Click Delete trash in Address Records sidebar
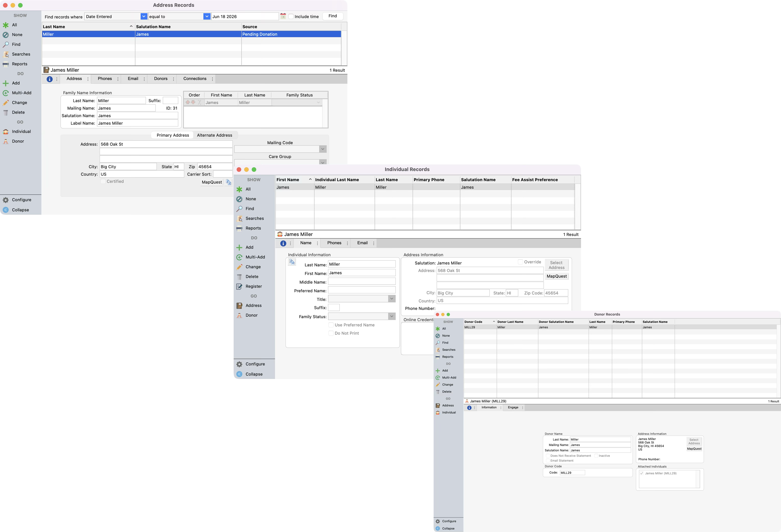 (6, 112)
